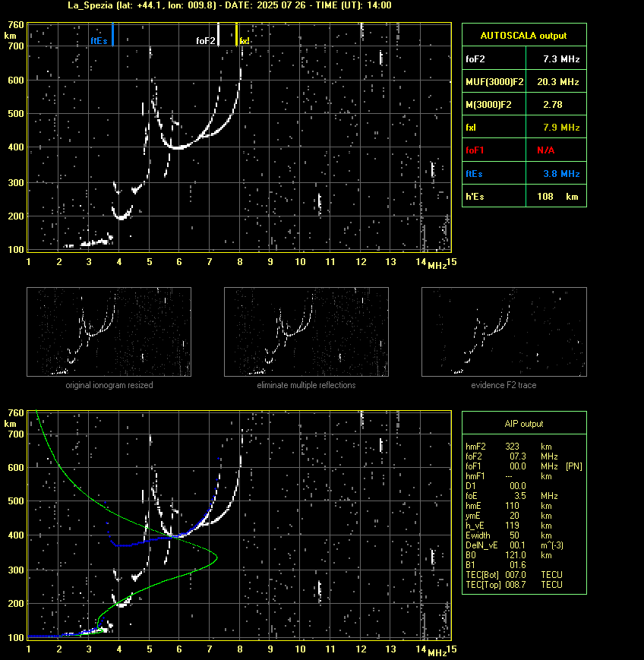Select the MUF(3000)F2 value 20.3 MHz

pyautogui.click(x=556, y=82)
